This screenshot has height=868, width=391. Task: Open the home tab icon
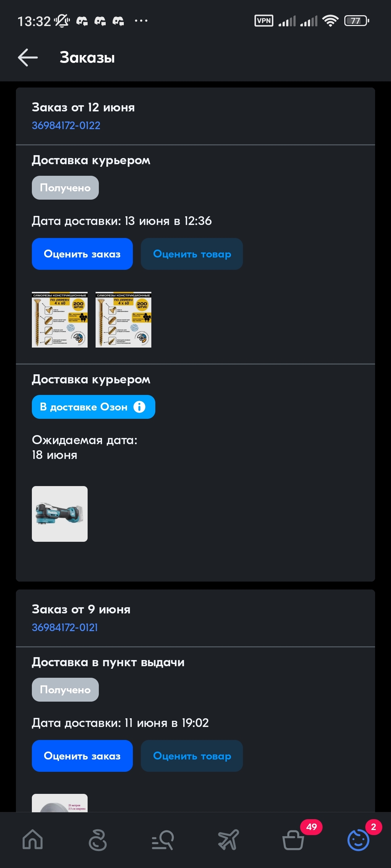[33, 839]
